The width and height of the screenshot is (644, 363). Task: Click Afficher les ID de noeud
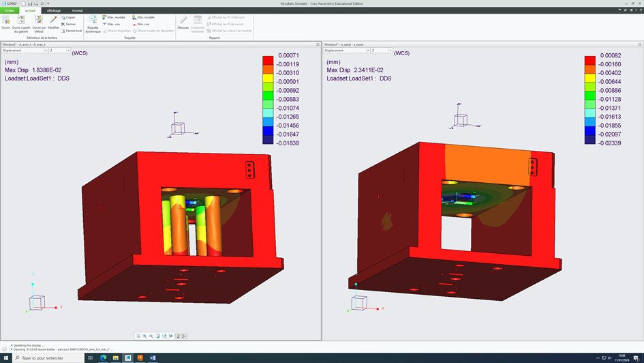pos(225,24)
